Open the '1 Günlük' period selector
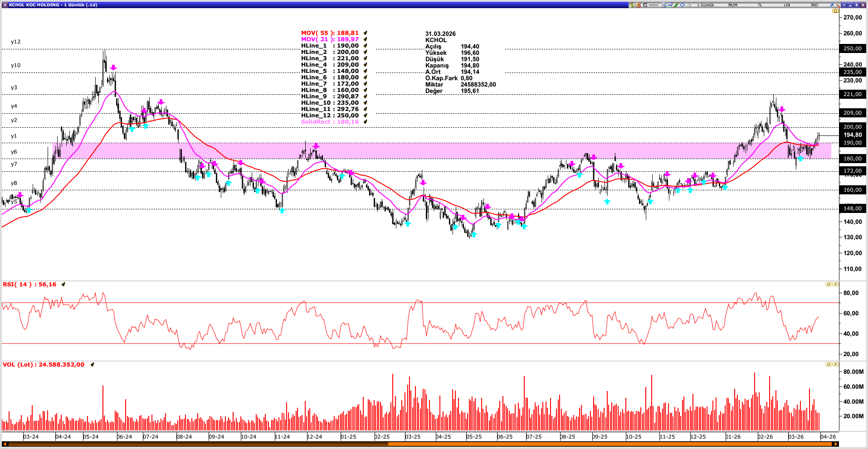 (705, 5)
